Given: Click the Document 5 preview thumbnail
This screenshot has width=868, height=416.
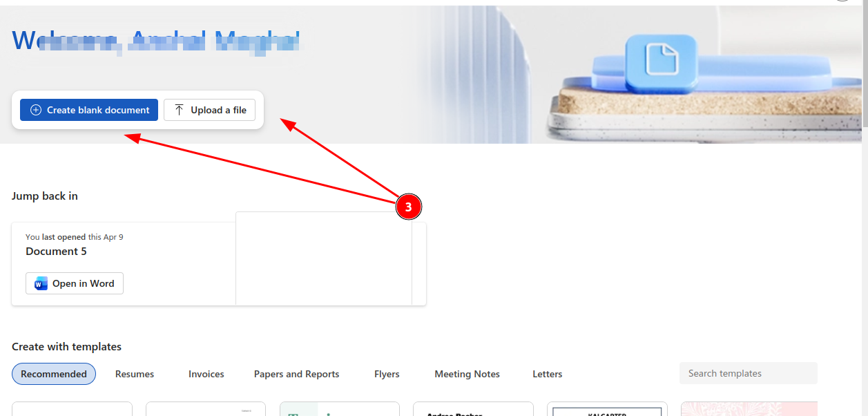Looking at the screenshot, I should 323,258.
